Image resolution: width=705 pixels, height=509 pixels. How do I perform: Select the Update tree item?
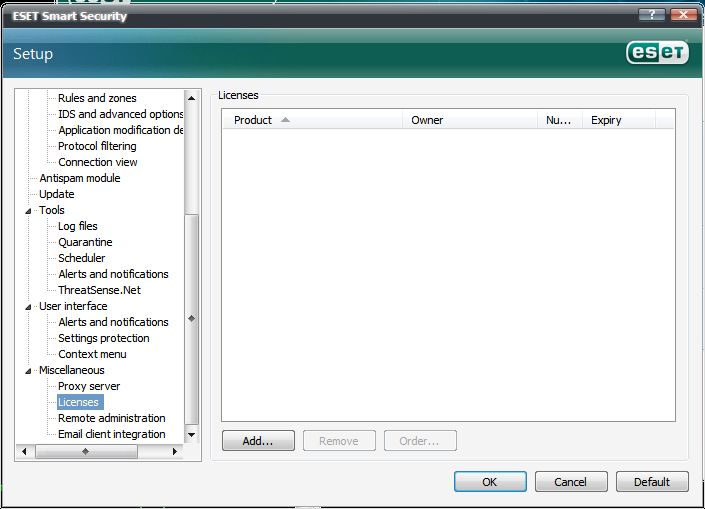[57, 194]
